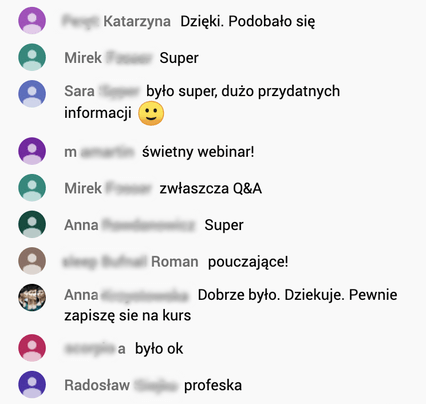426x404 pixels.
Task: Click Roman's username in chat
Action: [x=131, y=262]
